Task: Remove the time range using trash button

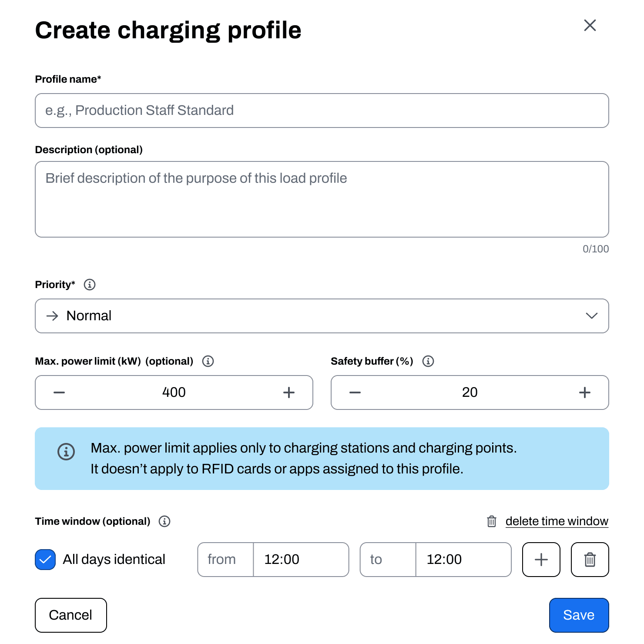Action: click(590, 560)
